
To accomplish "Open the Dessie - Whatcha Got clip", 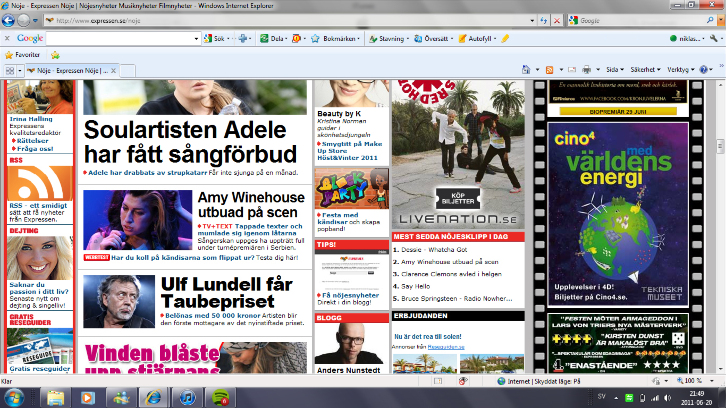I will click(434, 250).
